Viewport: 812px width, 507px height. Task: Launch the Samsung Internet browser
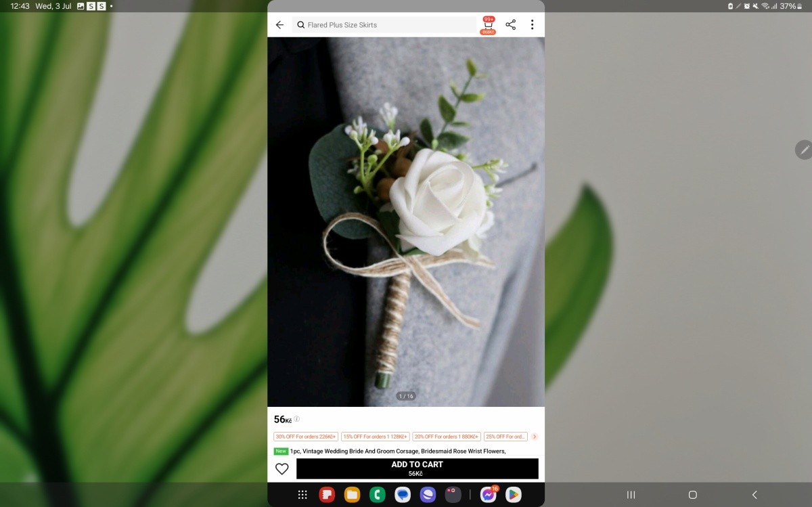click(428, 495)
